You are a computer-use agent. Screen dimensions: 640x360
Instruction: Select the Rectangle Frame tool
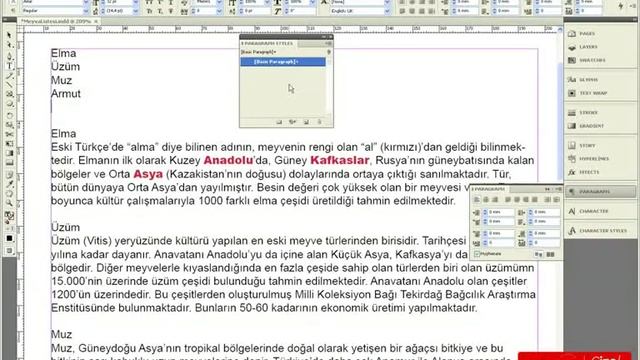click(9, 94)
